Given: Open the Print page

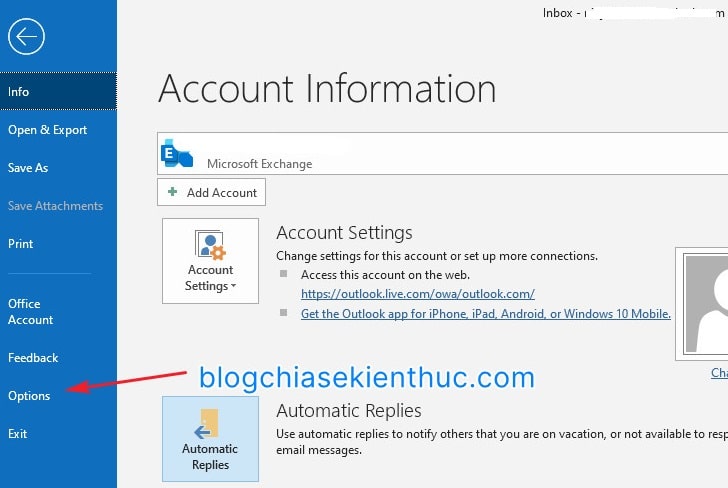Looking at the screenshot, I should tap(20, 244).
